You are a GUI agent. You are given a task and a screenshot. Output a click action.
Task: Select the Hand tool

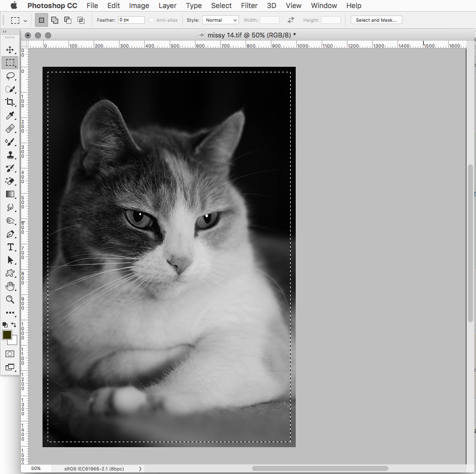10,286
